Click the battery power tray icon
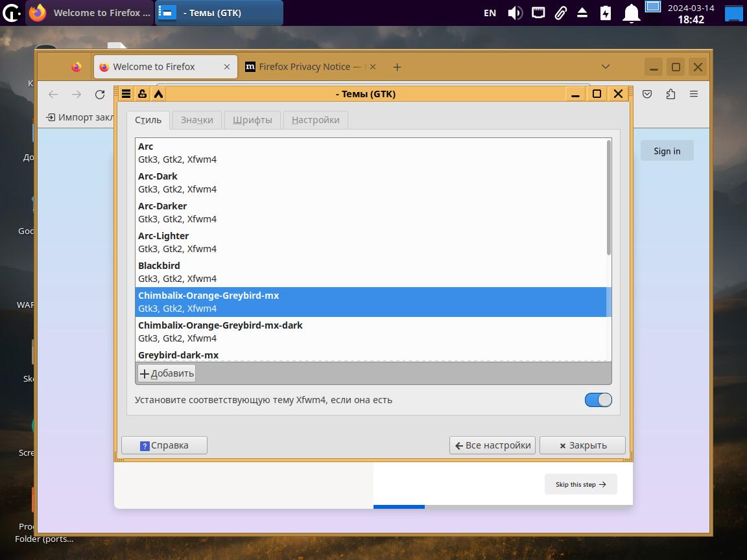Image resolution: width=747 pixels, height=560 pixels. pyautogui.click(x=606, y=13)
